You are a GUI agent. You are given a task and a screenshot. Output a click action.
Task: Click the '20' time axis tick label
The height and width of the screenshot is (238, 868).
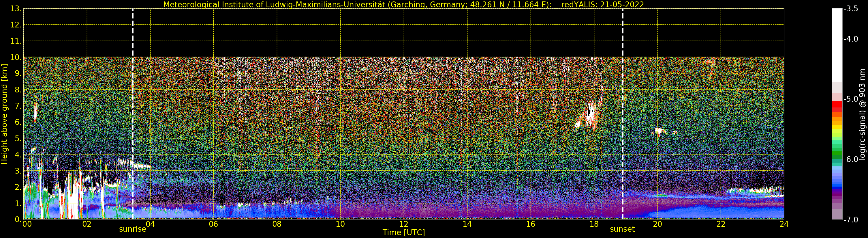click(657, 224)
